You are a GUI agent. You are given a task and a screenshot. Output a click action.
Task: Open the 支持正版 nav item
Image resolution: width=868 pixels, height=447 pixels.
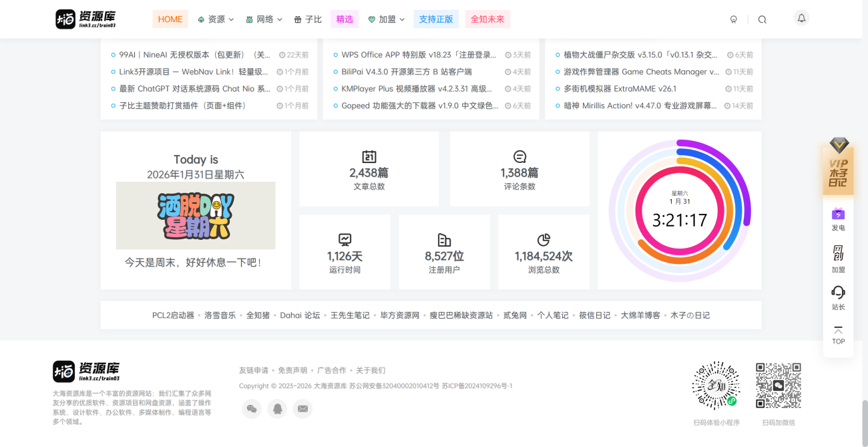[436, 19]
